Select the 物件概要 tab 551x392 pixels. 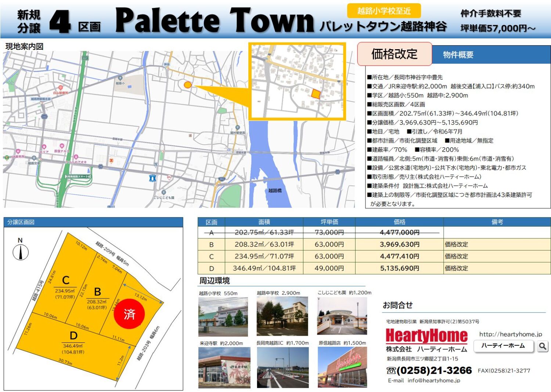click(458, 55)
